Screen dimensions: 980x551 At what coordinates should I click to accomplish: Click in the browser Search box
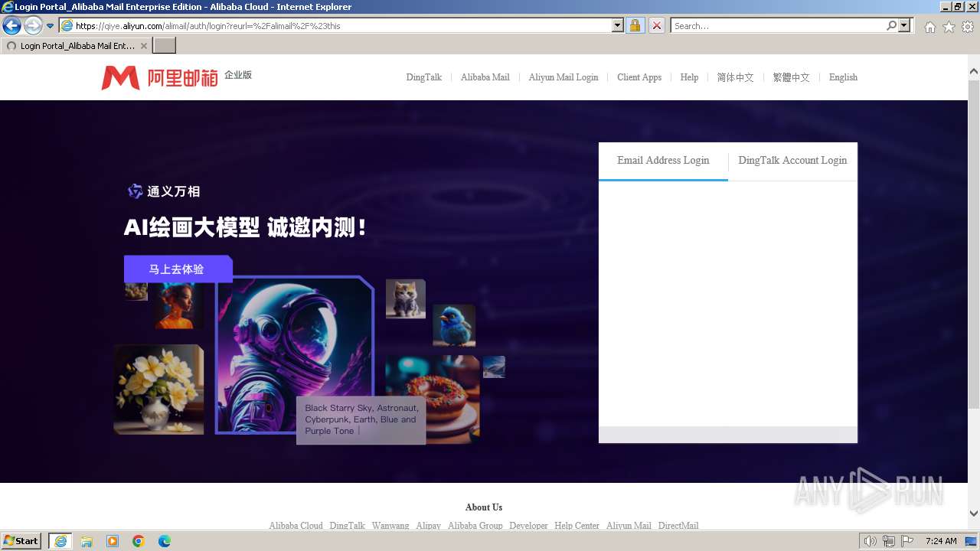[x=777, y=26]
